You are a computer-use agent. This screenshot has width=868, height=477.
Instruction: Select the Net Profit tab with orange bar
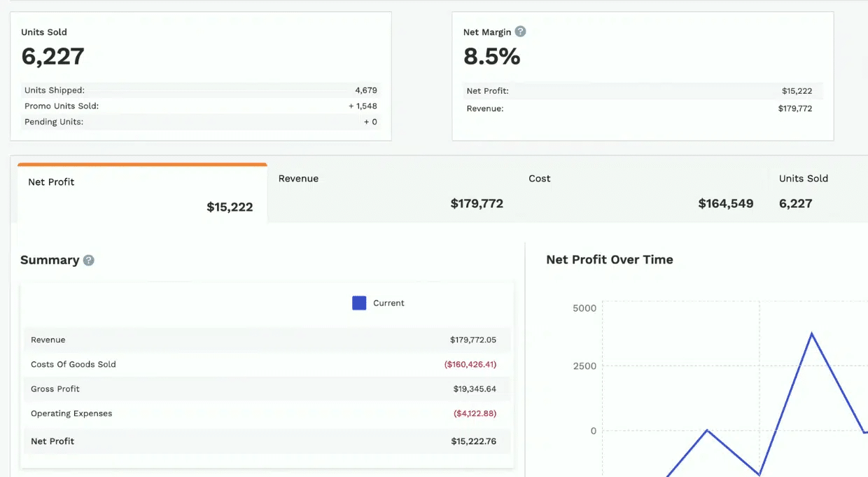142,194
